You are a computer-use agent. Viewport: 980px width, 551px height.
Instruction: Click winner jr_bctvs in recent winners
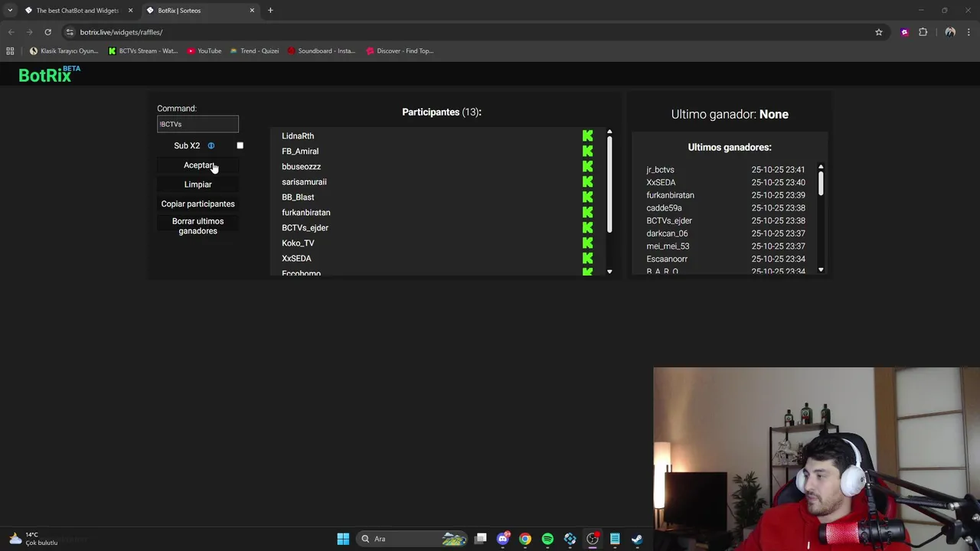(x=660, y=170)
